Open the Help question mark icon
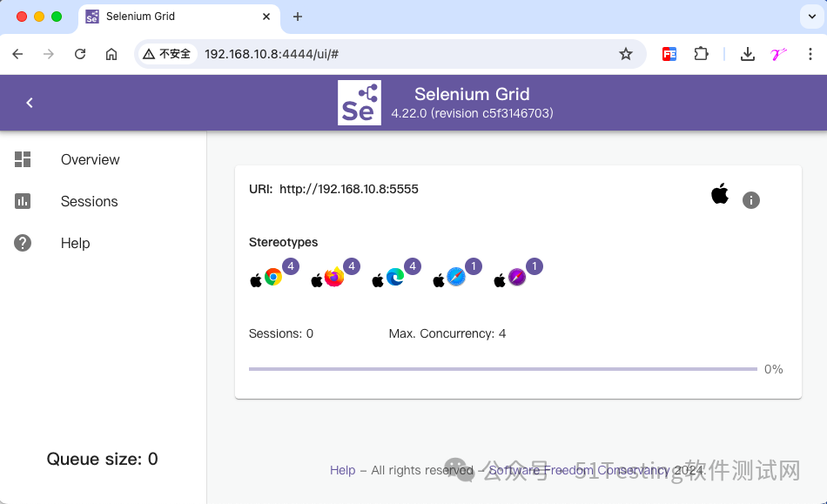Viewport: 827px width, 504px height. click(x=23, y=243)
